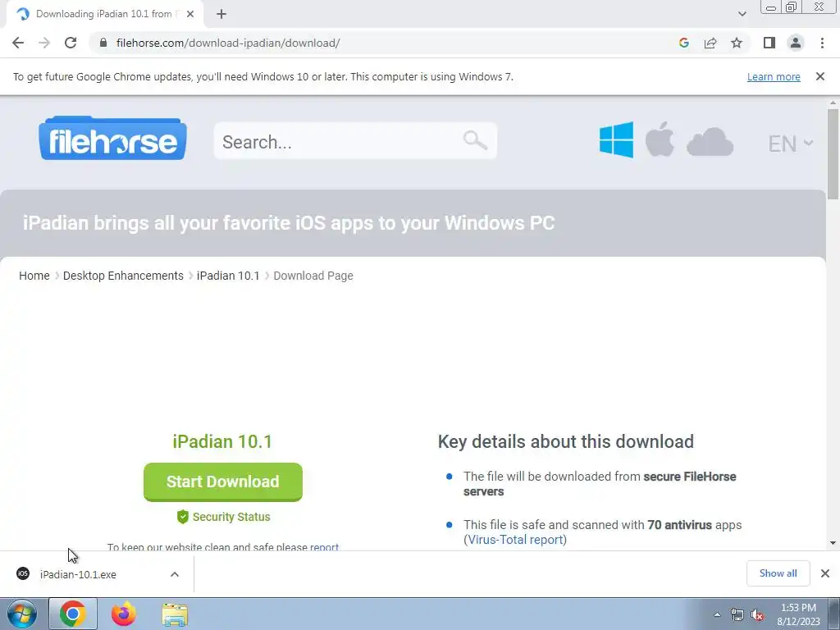Click the iPadian 10.1 green heading
Screen dimensions: 840x630
click(x=222, y=441)
